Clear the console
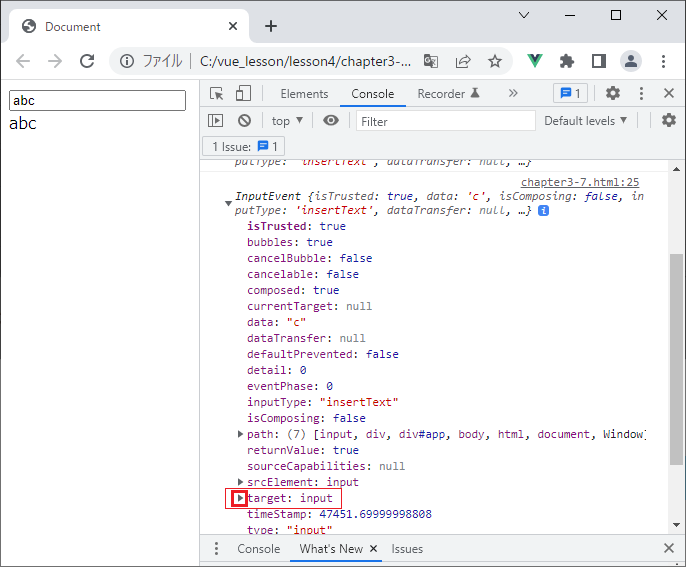The image size is (686, 567). (244, 120)
